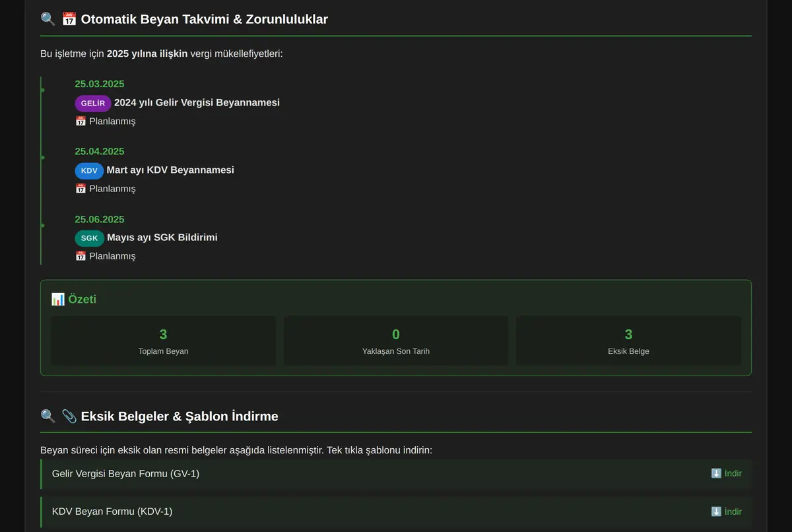The width and height of the screenshot is (792, 532).
Task: Click the calendar icon under Mart ayı KDV Beyannamesi
Action: (81, 189)
